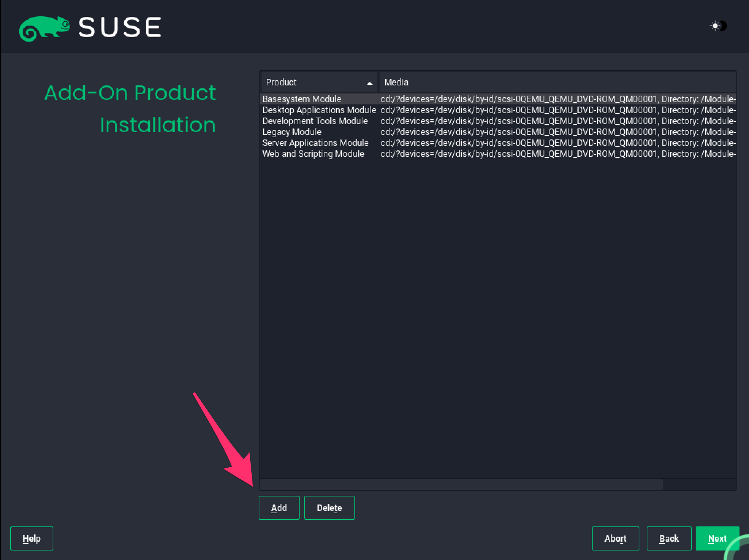This screenshot has height=560, width=749.
Task: Select the Web and Scripting Module row
Action: pos(498,154)
